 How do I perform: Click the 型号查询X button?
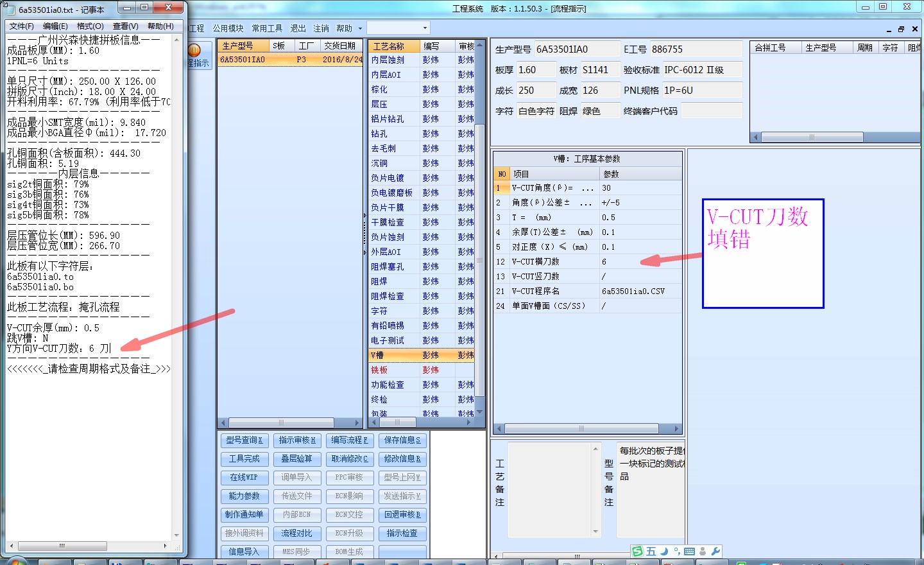(244, 440)
